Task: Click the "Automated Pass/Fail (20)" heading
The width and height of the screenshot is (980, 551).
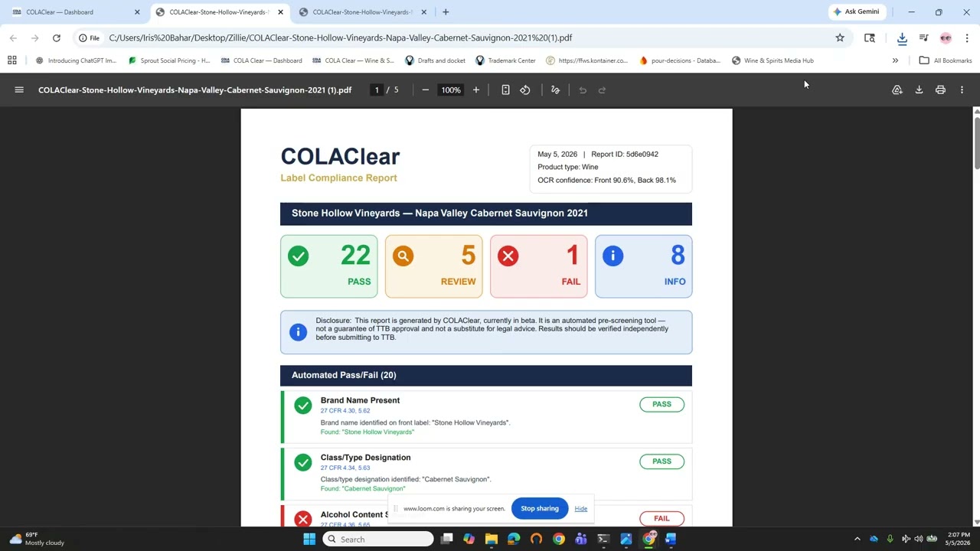Action: tap(344, 375)
